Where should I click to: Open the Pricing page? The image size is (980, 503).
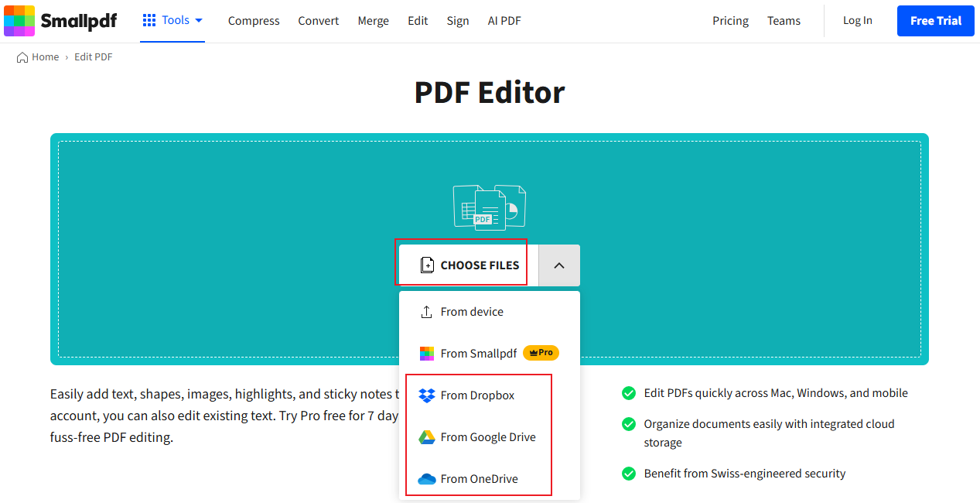pos(730,20)
